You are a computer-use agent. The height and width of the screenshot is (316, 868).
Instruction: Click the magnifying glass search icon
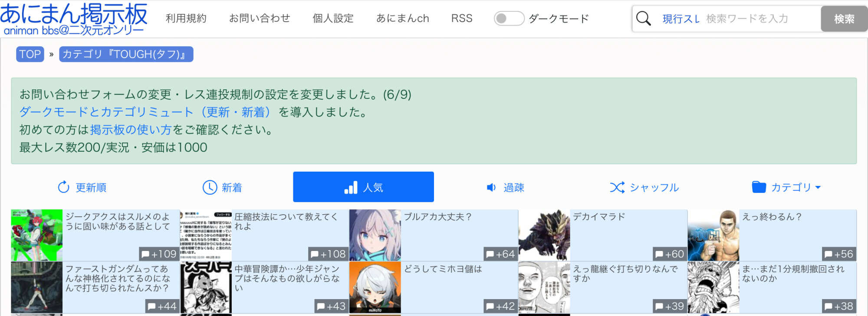coord(643,19)
